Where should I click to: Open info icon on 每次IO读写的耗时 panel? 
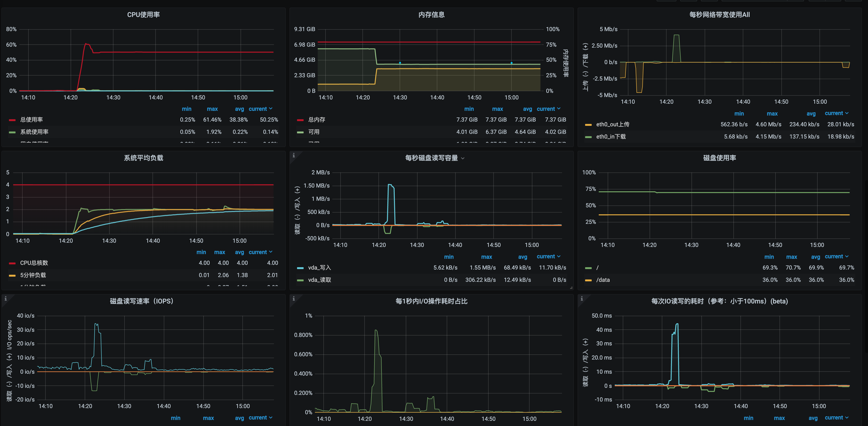pyautogui.click(x=582, y=299)
